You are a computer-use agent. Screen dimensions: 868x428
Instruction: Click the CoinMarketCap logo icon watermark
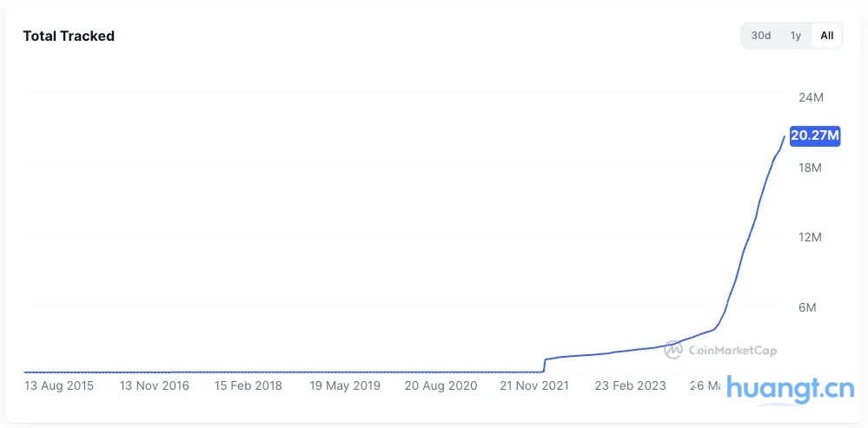point(673,350)
